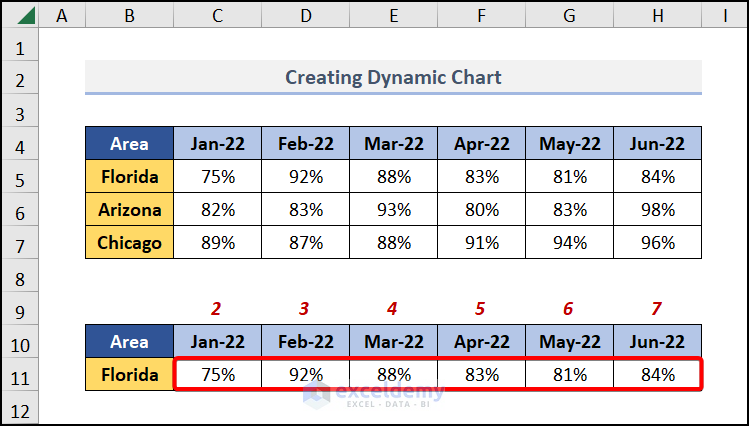Click the Creating Dynamic Chart title cell

coord(393,77)
